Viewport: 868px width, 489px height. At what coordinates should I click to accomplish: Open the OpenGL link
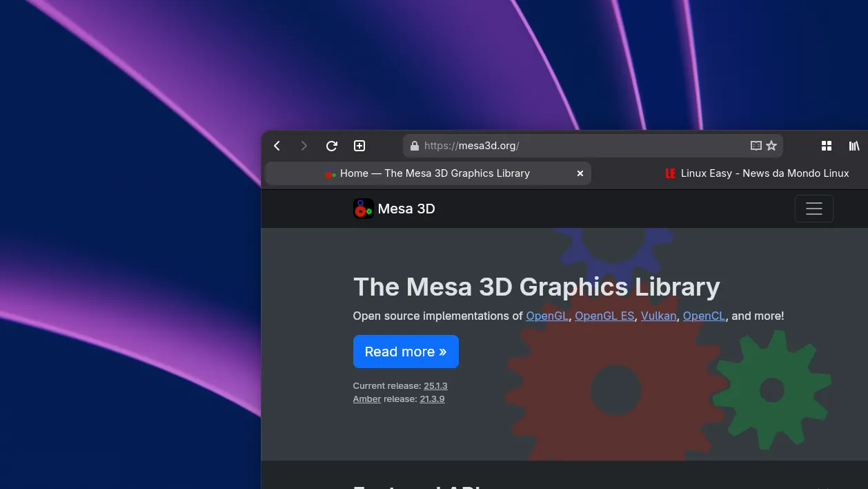(x=546, y=316)
